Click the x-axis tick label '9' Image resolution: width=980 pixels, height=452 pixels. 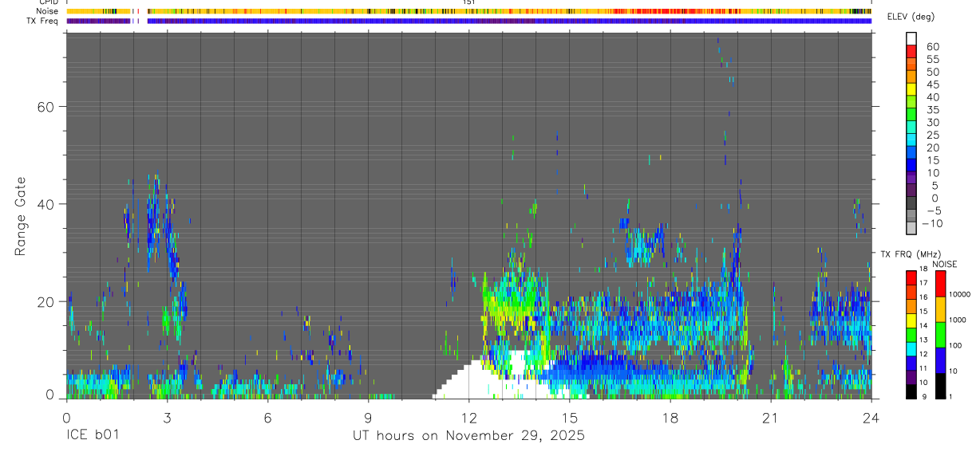[x=368, y=417]
